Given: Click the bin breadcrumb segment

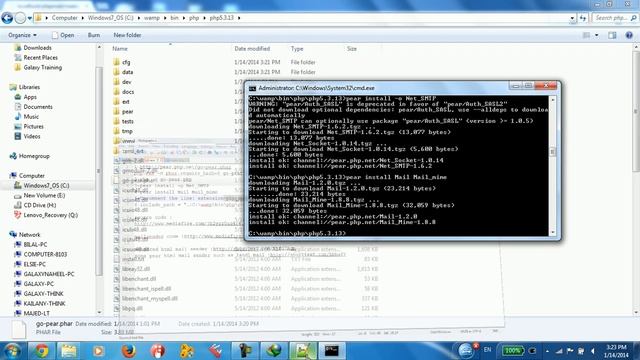Looking at the screenshot, I should click(174, 18).
